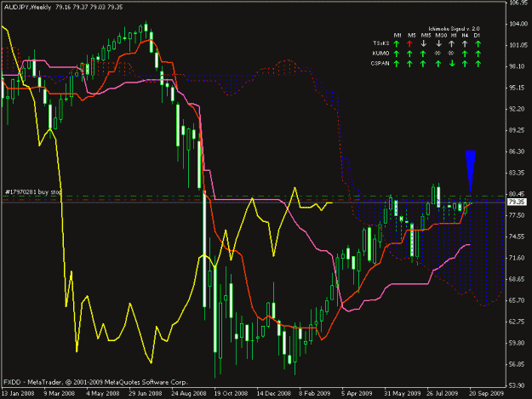Select the KUMO H4 green up arrow
The image size is (532, 399).
click(x=465, y=54)
